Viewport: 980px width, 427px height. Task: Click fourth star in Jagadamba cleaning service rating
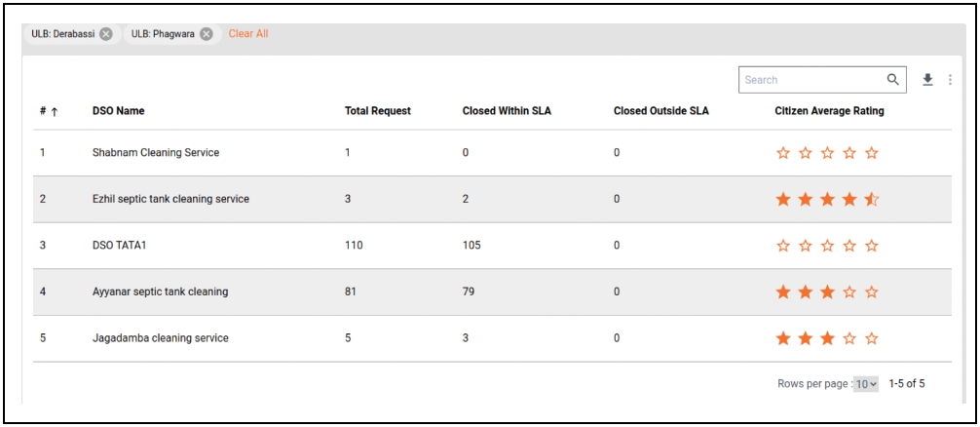[849, 338]
